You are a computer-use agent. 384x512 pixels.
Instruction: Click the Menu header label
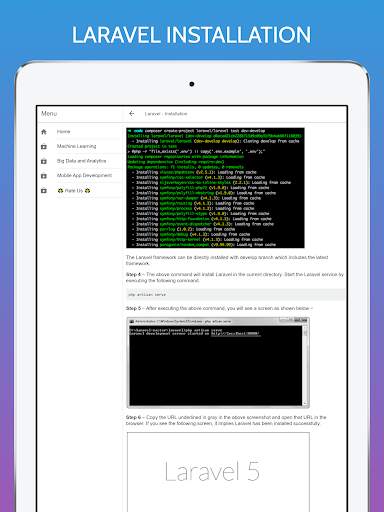49,113
